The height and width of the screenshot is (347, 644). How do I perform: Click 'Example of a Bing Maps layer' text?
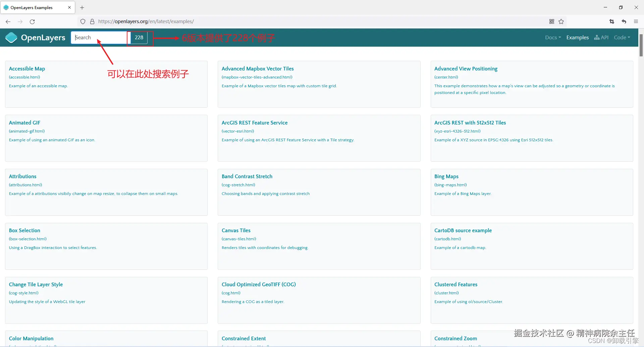tap(463, 194)
